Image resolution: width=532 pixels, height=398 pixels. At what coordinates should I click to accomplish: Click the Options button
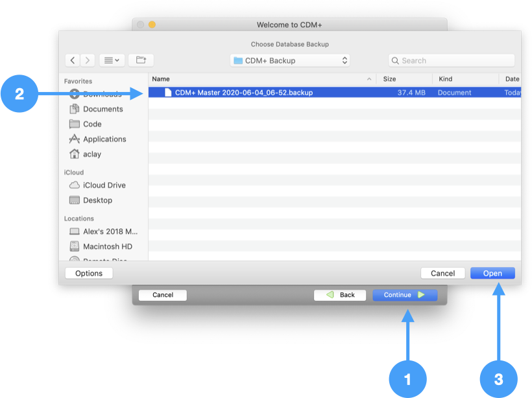89,274
